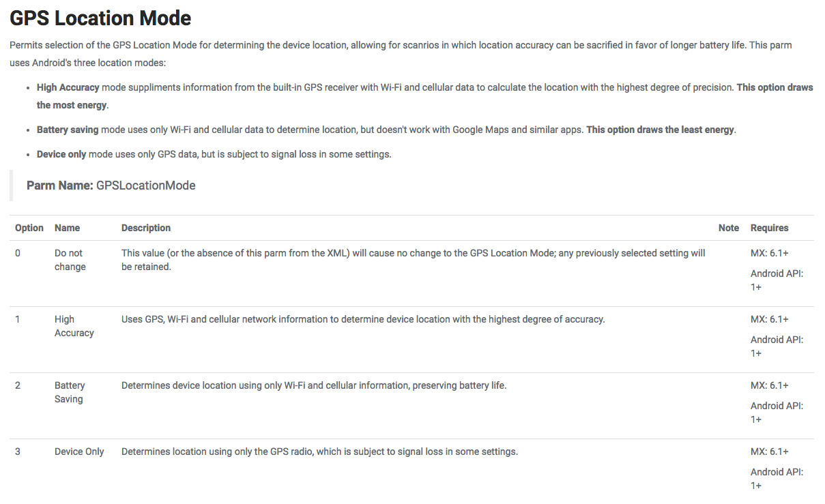Click the Description column header
Viewport: 825px width, 504px height.
point(146,228)
